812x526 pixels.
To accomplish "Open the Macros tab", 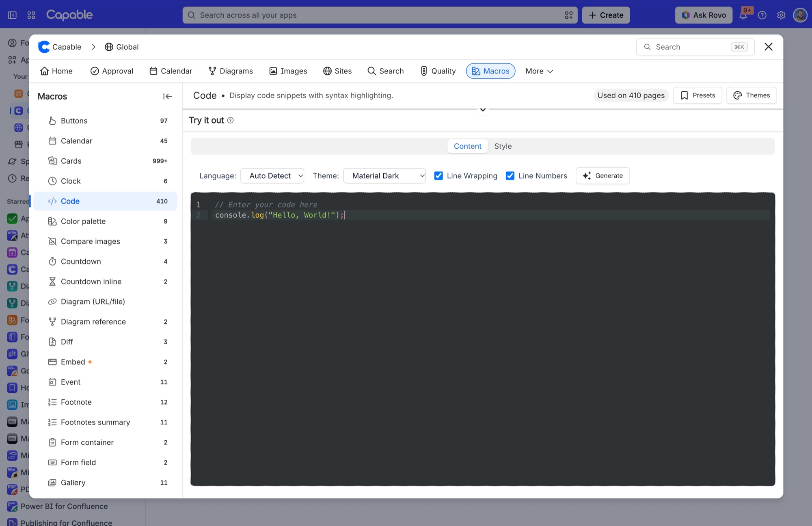I will (490, 71).
